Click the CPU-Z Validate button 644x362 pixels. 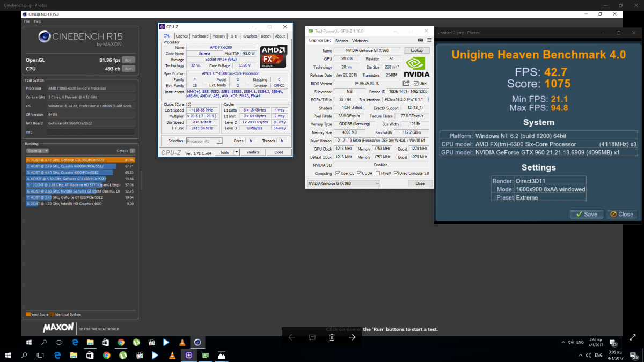[x=253, y=152]
